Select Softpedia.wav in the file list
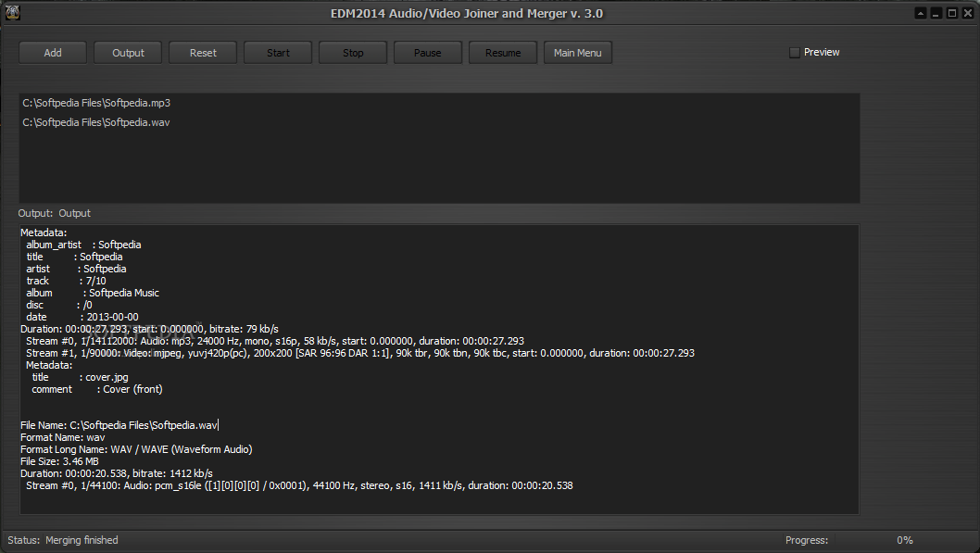The height and width of the screenshot is (553, 980). pyautogui.click(x=96, y=122)
